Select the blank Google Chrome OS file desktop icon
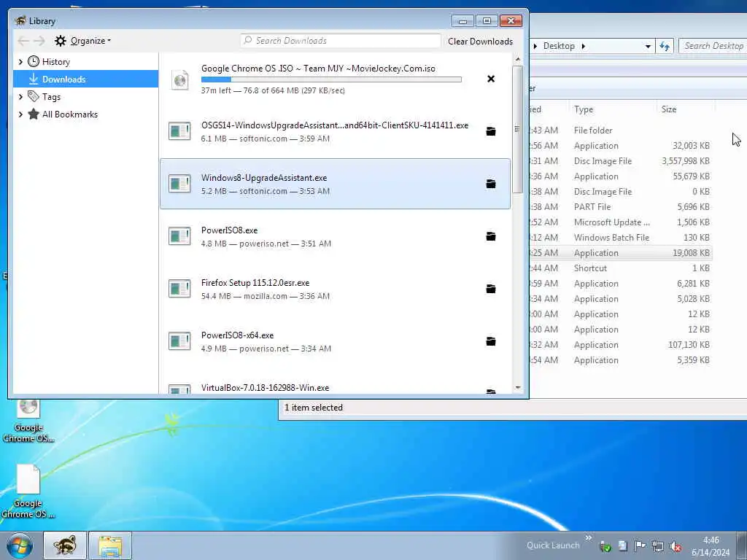 tap(28, 491)
